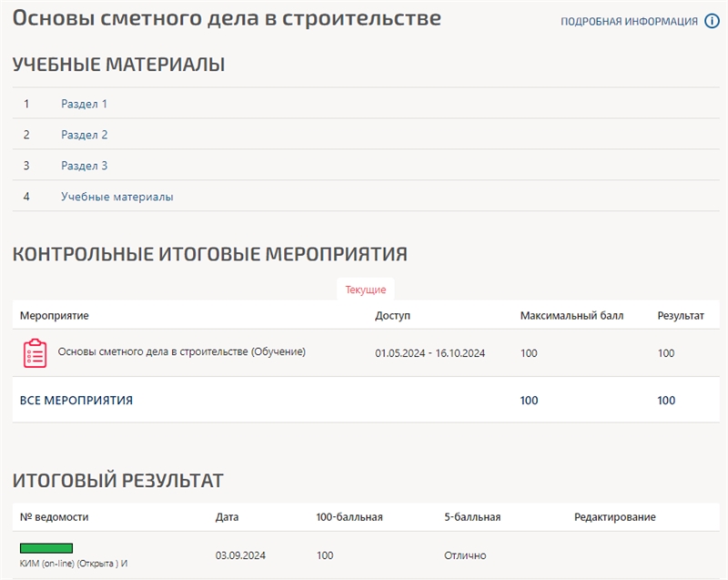The image size is (728, 580).
Task: Select the Текущие tab
Action: [366, 290]
